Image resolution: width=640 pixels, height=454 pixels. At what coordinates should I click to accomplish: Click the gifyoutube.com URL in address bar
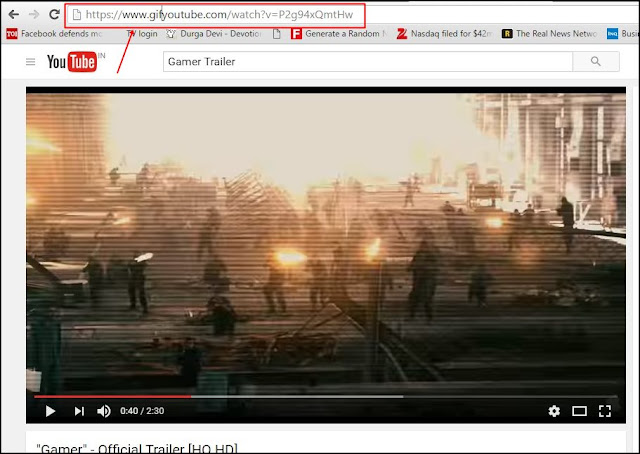(219, 15)
